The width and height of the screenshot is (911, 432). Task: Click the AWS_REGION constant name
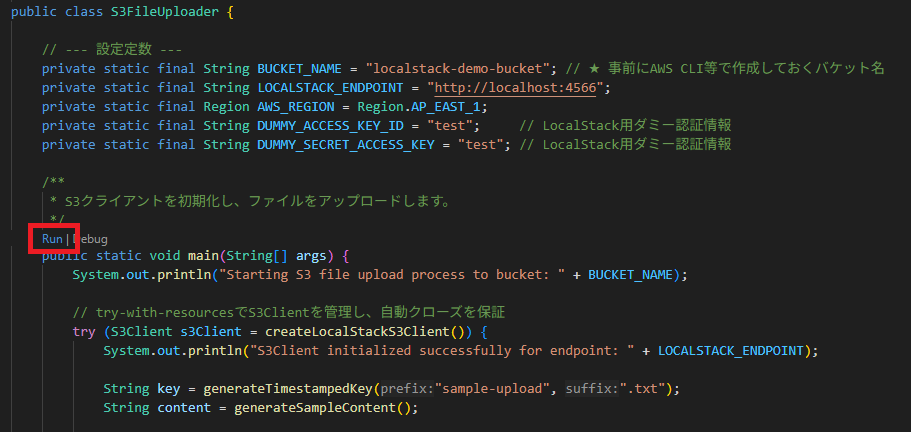pos(296,107)
